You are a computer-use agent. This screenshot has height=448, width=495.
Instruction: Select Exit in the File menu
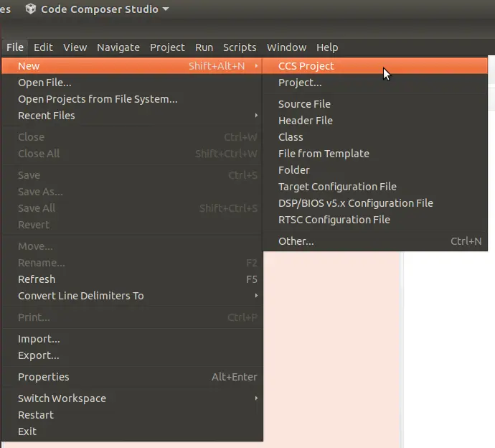(x=132, y=431)
